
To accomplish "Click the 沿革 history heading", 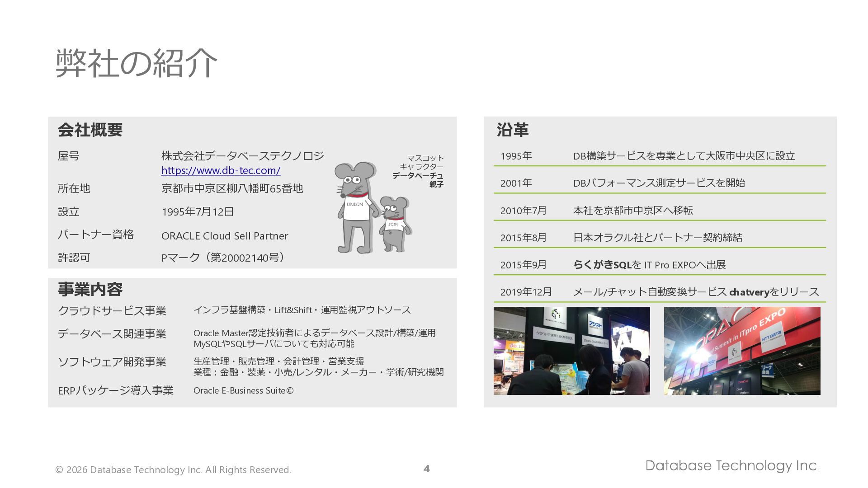I will [512, 130].
